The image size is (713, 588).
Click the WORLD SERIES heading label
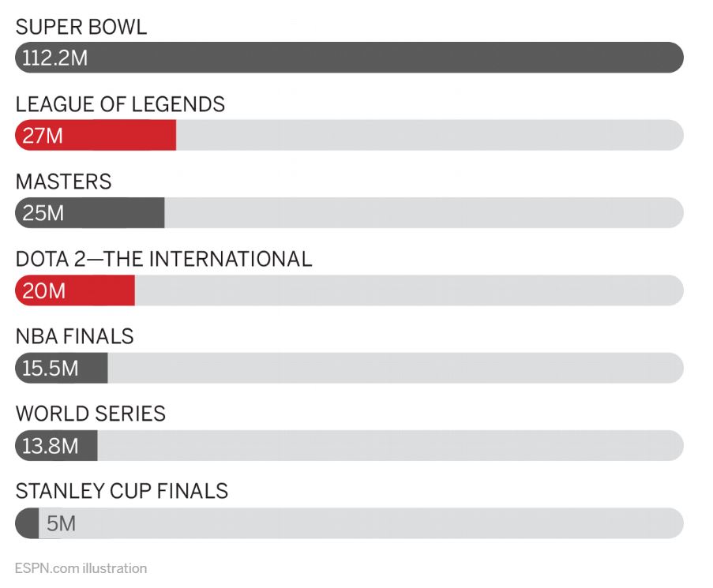pyautogui.click(x=90, y=414)
